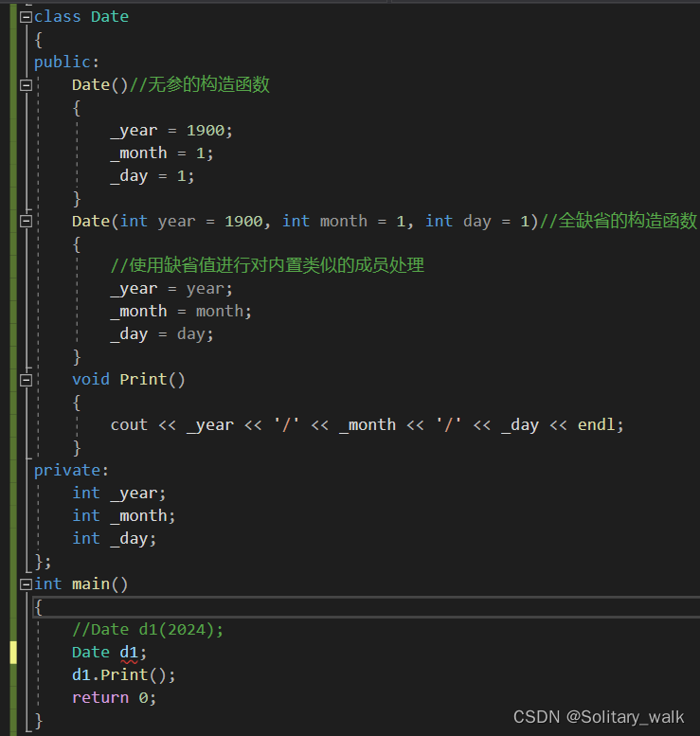Click the comment //全缺省的构造函数

coord(619,221)
